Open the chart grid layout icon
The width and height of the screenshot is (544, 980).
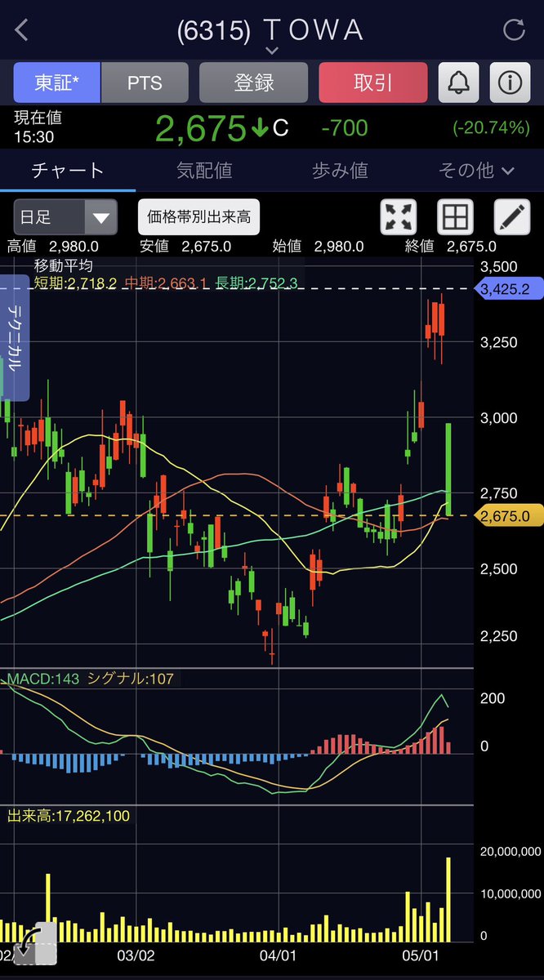click(455, 216)
